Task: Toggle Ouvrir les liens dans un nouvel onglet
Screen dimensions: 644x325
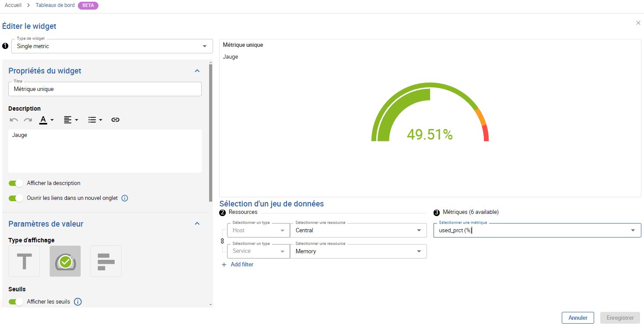Action: click(16, 198)
